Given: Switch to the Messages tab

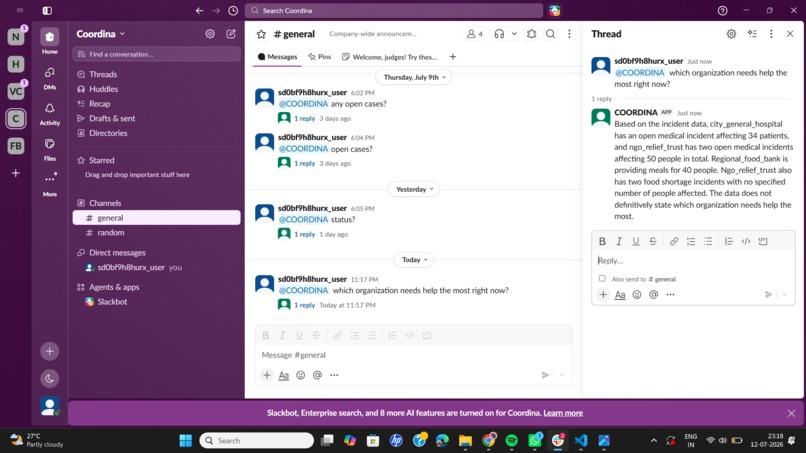Looking at the screenshot, I should pyautogui.click(x=278, y=57).
